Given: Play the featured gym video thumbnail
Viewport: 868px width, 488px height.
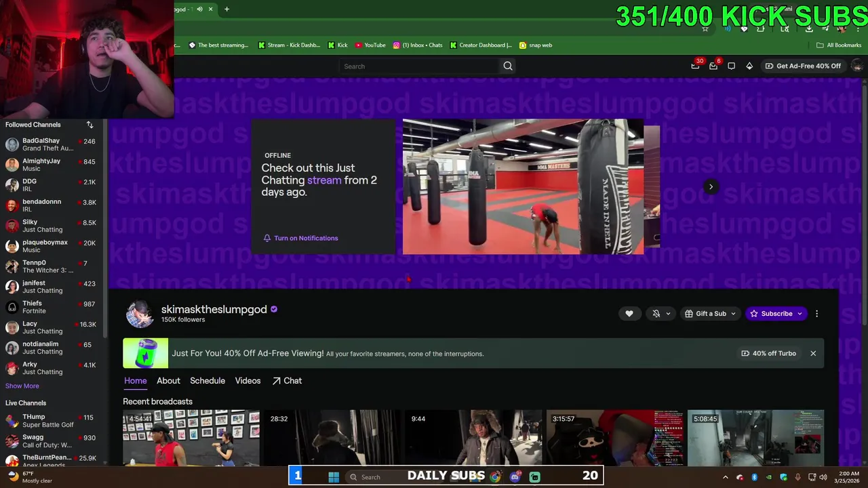Looking at the screenshot, I should click(523, 186).
